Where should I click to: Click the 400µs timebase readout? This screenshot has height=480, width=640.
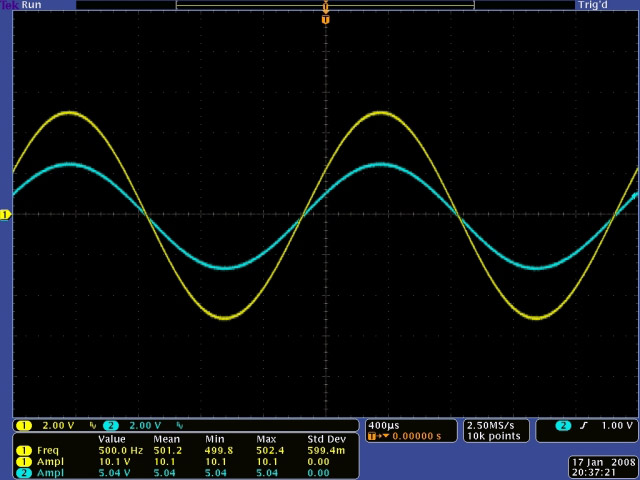pyautogui.click(x=384, y=425)
